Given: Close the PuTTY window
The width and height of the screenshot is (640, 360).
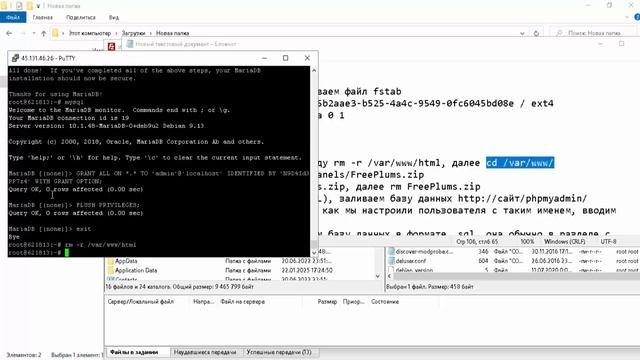Looking at the screenshot, I should (x=307, y=58).
